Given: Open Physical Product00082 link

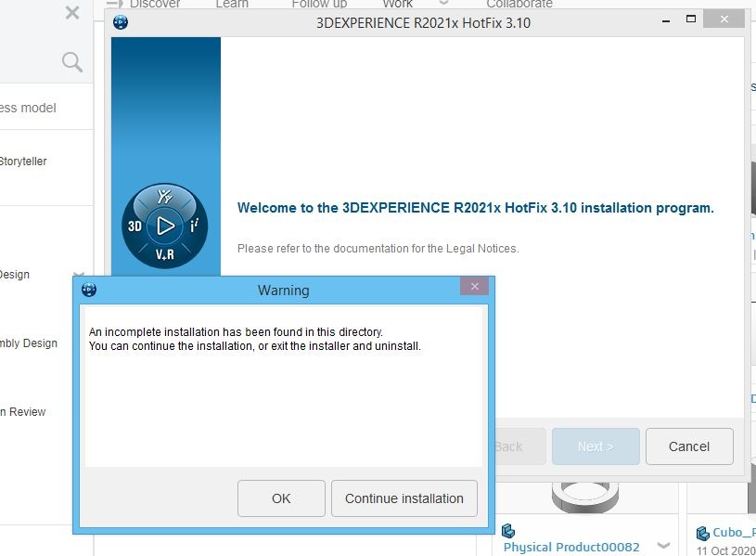Looking at the screenshot, I should point(571,547).
